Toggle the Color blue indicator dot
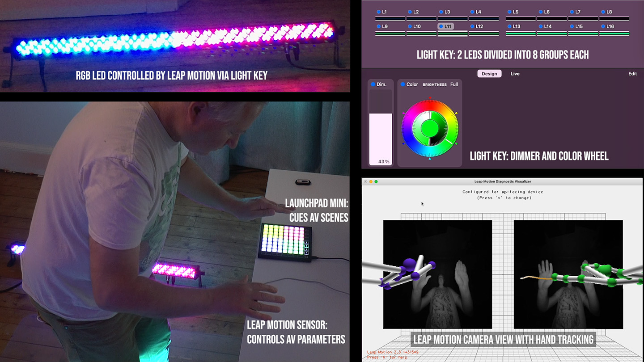Viewport: 644px width, 362px height. coord(402,84)
